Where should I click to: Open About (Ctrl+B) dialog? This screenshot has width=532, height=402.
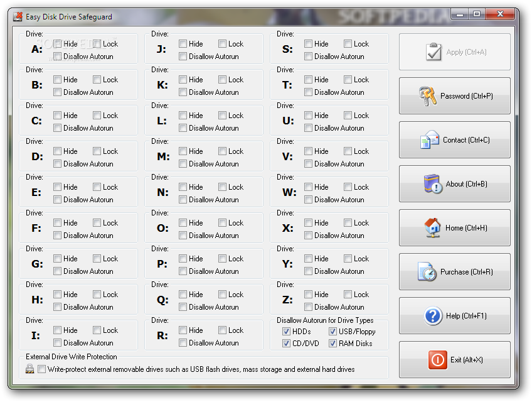point(455,184)
